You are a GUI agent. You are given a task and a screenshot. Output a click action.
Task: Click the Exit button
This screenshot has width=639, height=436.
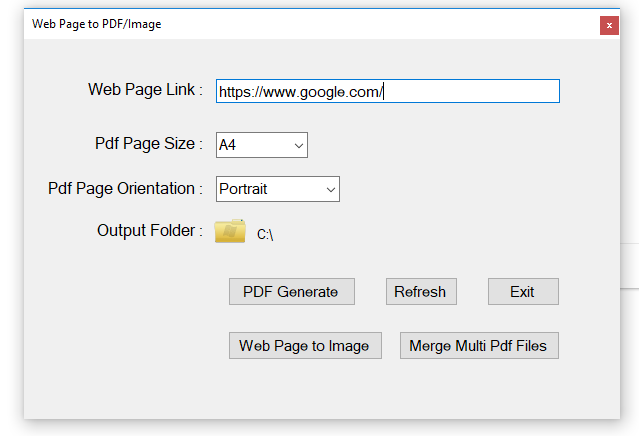pos(522,292)
